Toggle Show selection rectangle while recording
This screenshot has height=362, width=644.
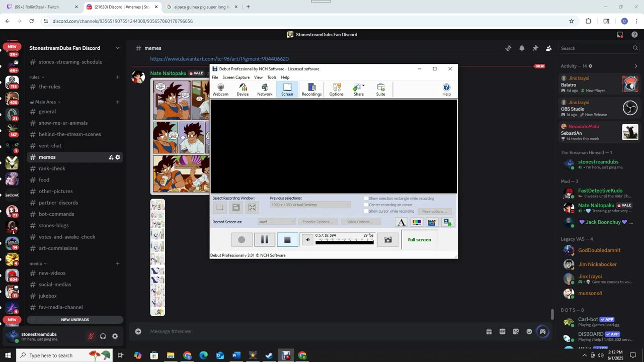(366, 199)
